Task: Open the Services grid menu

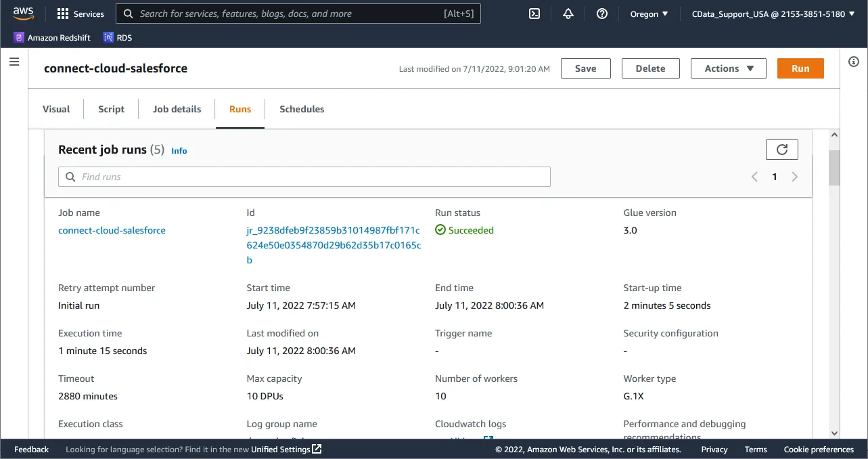Action: pos(81,14)
